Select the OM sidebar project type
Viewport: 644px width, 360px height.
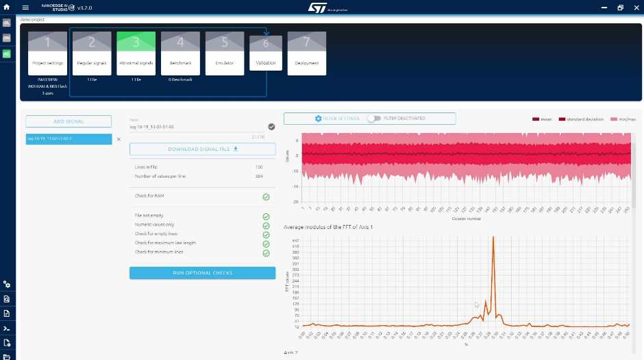(x=7, y=38)
